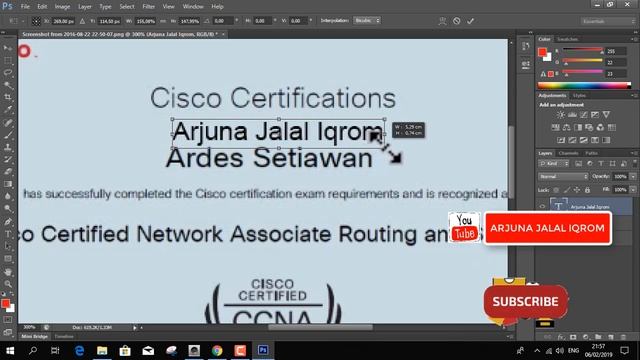Open the Layer menu
The image size is (640, 360).
[x=85, y=7]
